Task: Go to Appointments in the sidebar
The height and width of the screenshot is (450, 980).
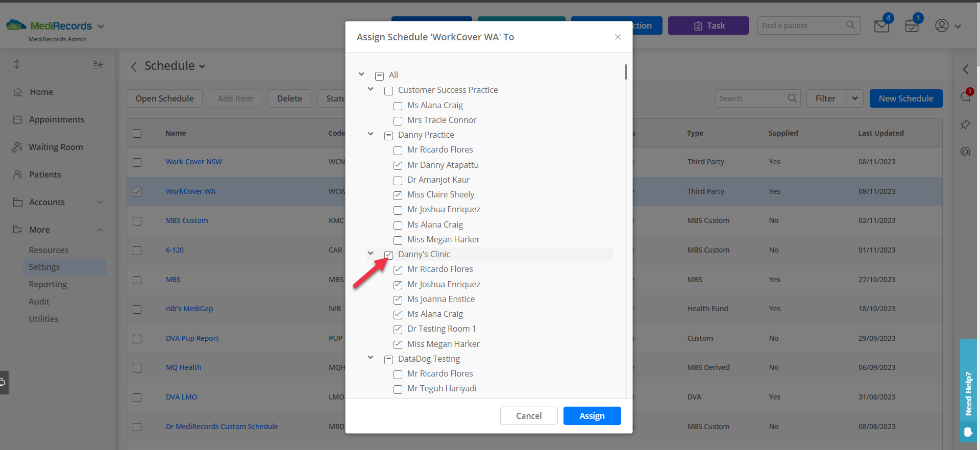Action: (57, 119)
